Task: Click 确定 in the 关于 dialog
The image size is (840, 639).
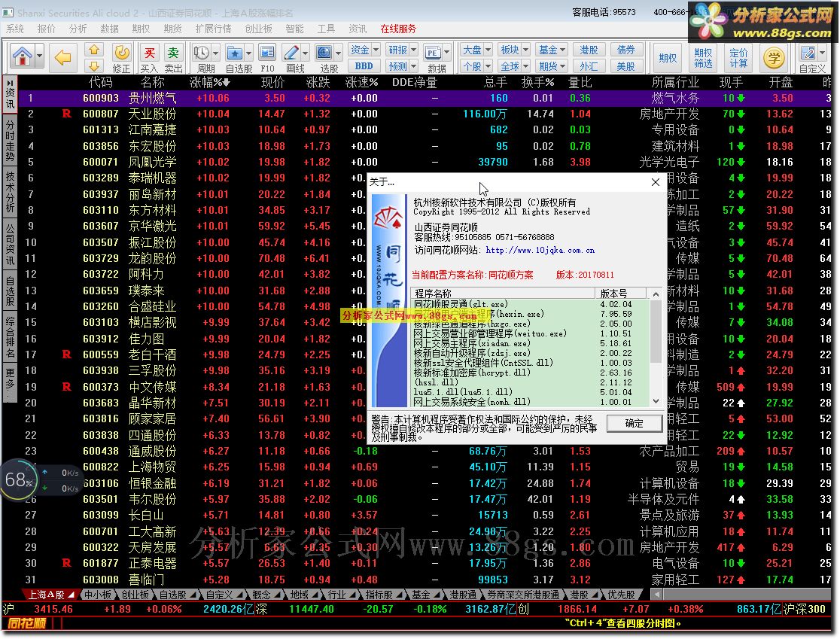Action: point(635,423)
